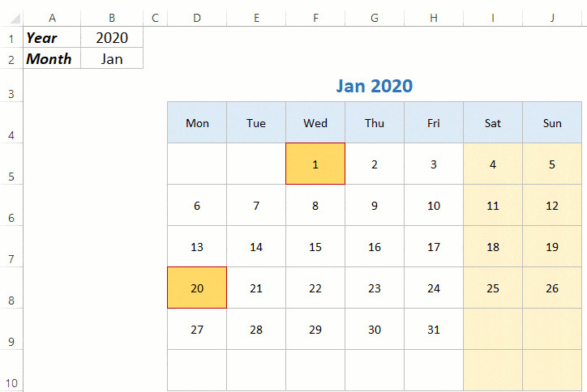The image size is (587, 392).
Task: Select the Mon weekday header cell
Action: (197, 123)
